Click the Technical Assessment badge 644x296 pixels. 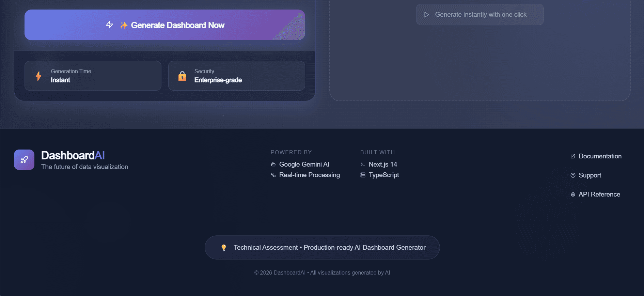(x=322, y=247)
